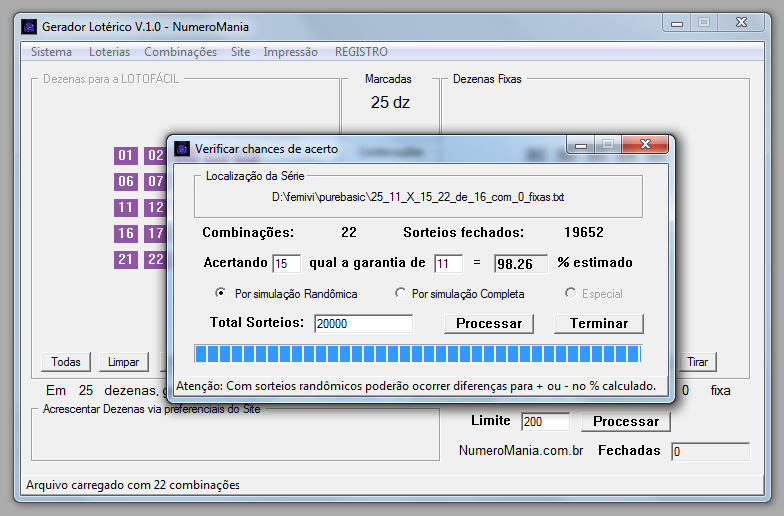This screenshot has height=516, width=784.
Task: Click the Sorteios fechados value 19652
Action: (584, 232)
